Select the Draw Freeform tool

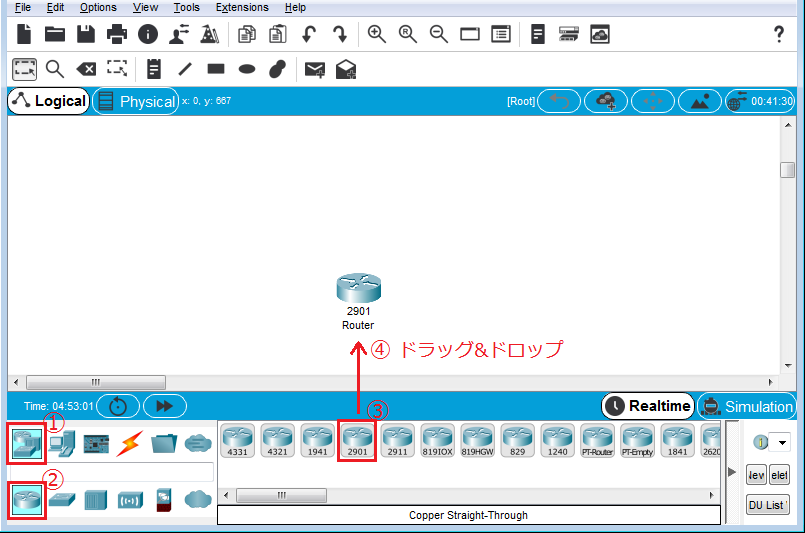pyautogui.click(x=277, y=69)
